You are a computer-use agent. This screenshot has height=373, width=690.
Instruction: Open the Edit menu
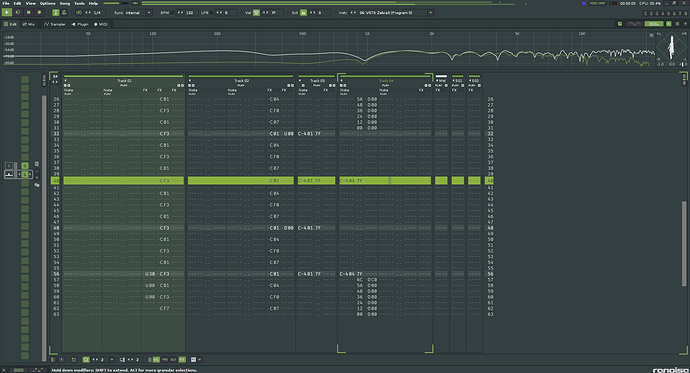[x=17, y=3]
